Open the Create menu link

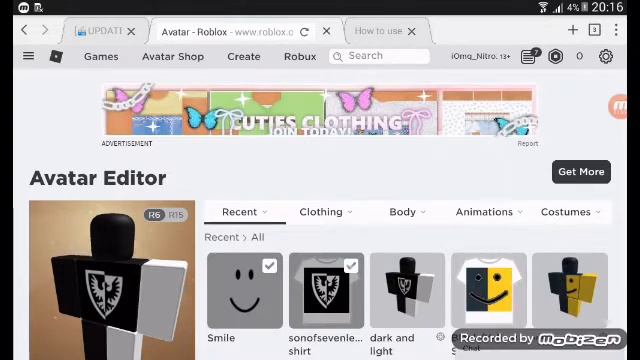point(244,56)
